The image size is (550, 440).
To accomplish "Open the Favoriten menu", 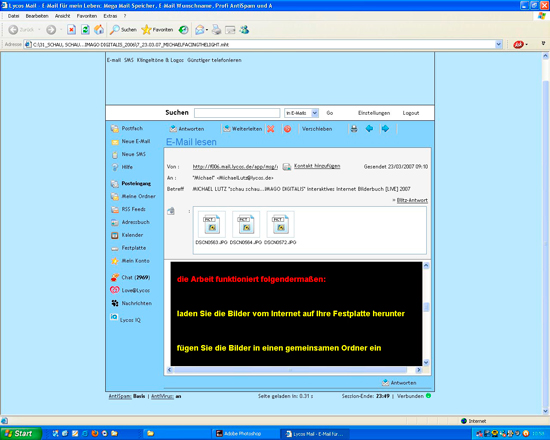I will [87, 16].
